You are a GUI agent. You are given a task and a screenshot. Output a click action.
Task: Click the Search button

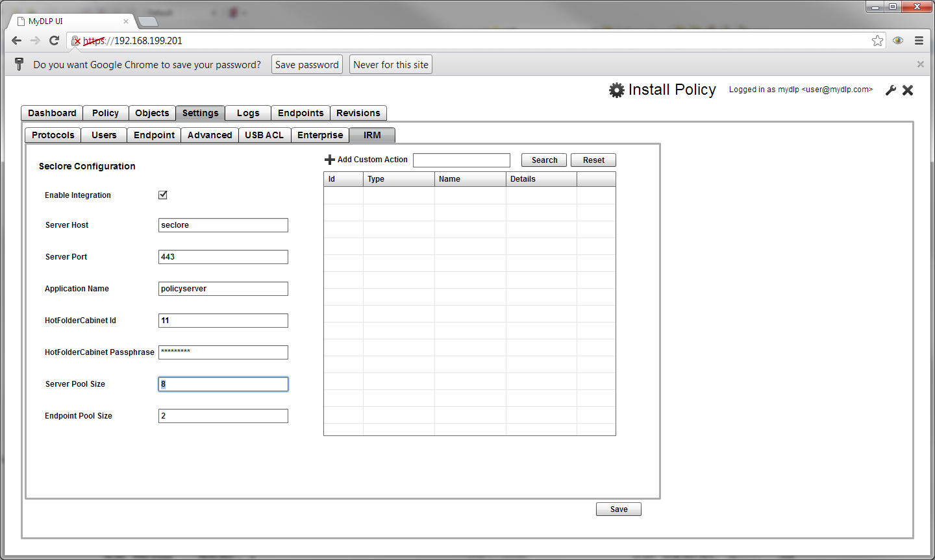(x=544, y=160)
